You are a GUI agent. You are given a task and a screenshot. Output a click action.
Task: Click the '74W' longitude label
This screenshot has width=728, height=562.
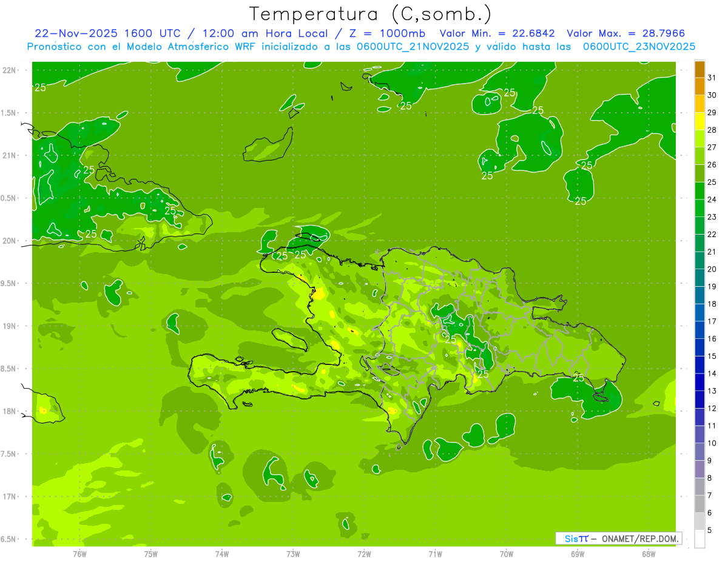coord(222,554)
